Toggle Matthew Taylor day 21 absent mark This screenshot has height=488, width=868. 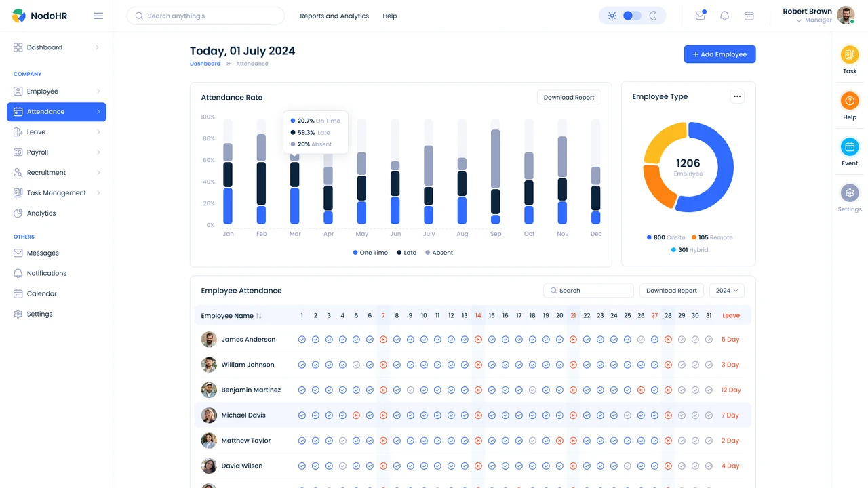coord(573,441)
